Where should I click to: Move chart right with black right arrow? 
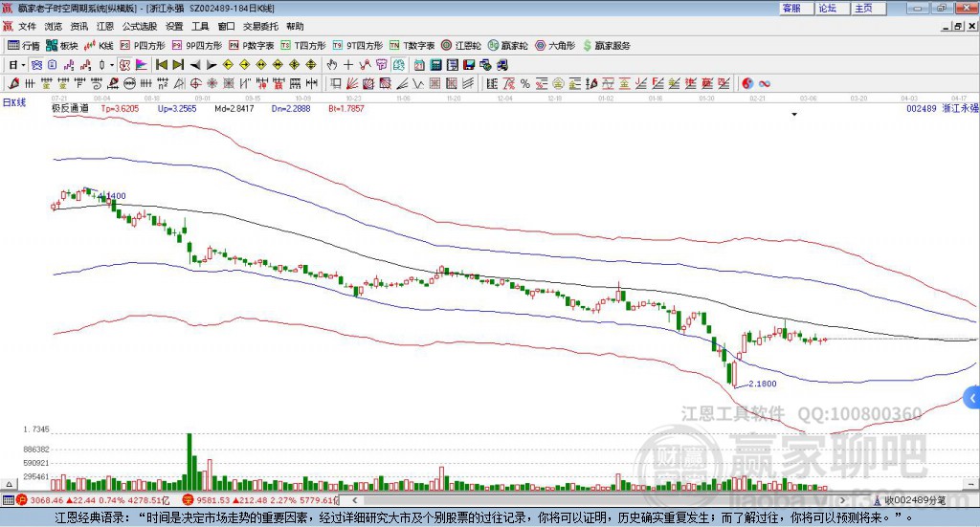click(x=212, y=65)
